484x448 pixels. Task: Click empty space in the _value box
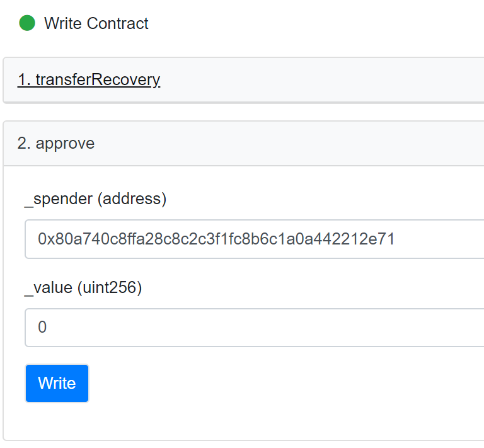[x=284, y=328]
